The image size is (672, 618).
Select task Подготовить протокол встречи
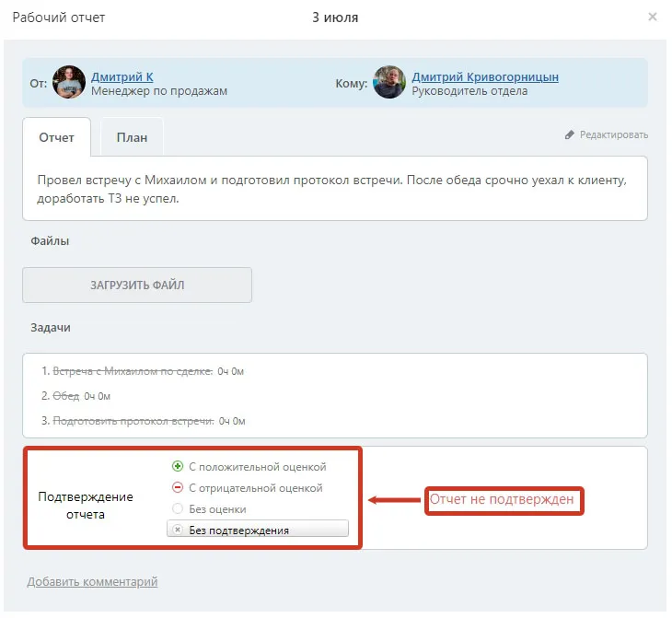tap(133, 421)
